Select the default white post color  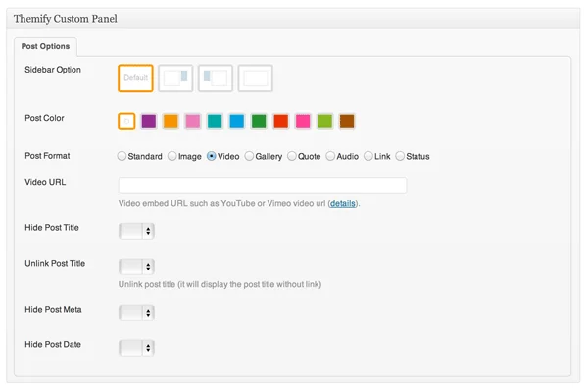click(125, 122)
